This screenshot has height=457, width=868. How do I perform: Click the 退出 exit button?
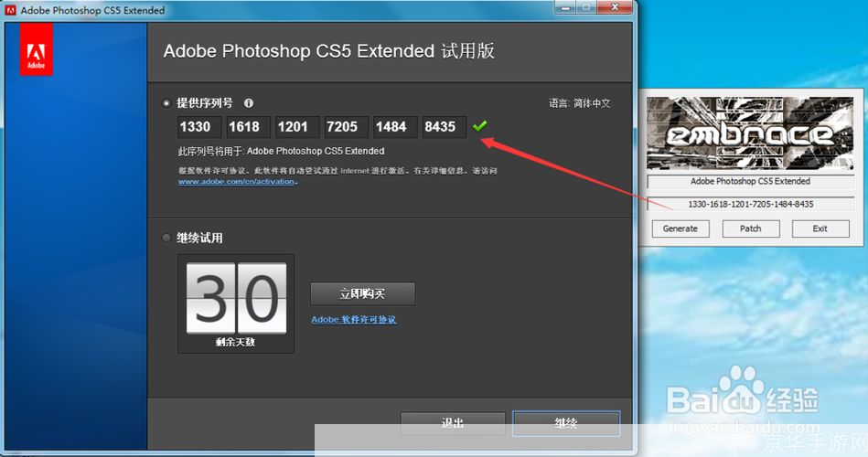click(453, 423)
